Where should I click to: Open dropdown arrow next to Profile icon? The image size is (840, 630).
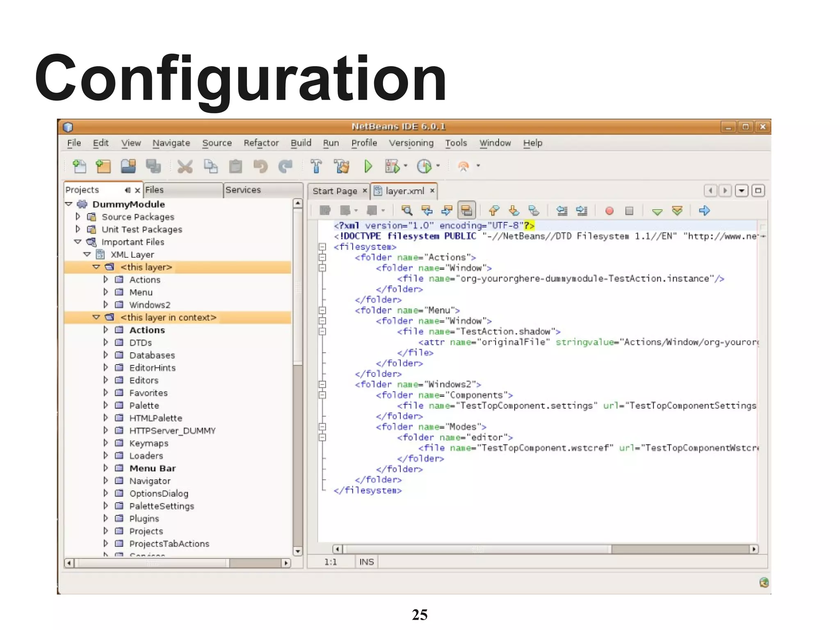(438, 166)
